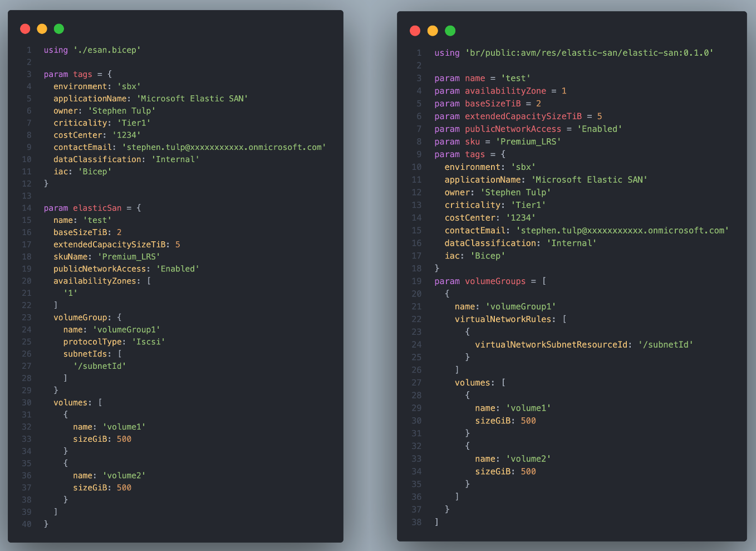This screenshot has height=551, width=756.
Task: Click the red close dot on right window
Action: tap(415, 31)
